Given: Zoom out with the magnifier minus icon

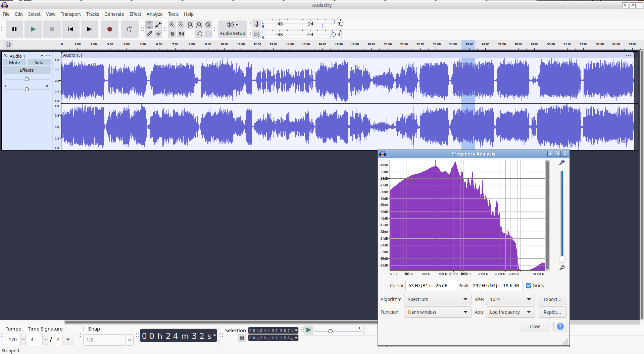Looking at the screenshot, I should tap(181, 24).
